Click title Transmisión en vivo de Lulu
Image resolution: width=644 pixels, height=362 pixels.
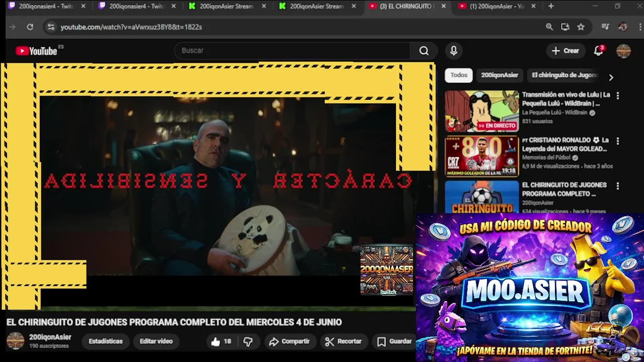click(x=566, y=99)
